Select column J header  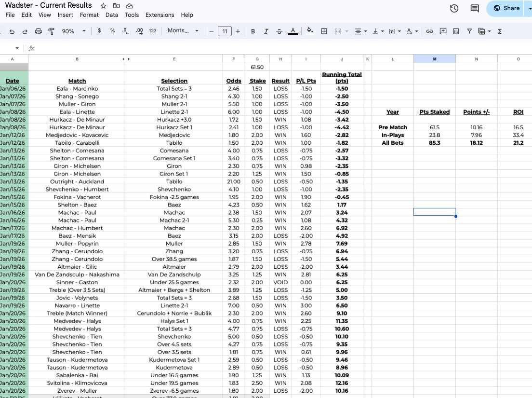342,59
